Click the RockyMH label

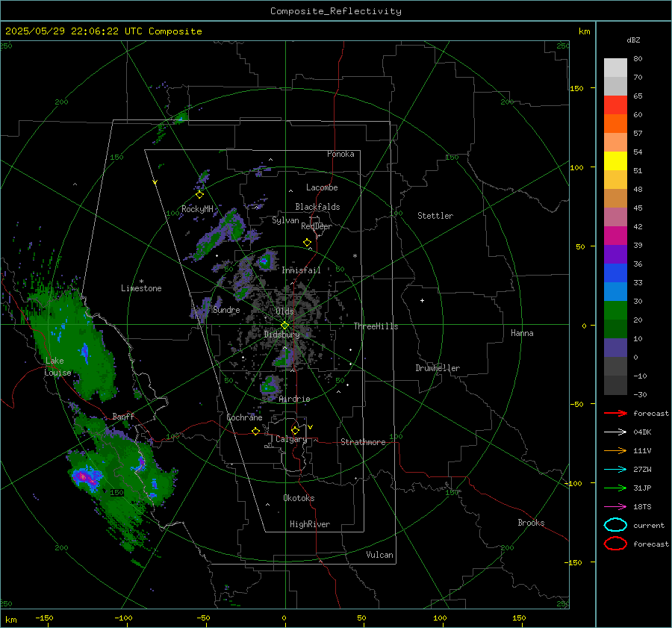(197, 209)
